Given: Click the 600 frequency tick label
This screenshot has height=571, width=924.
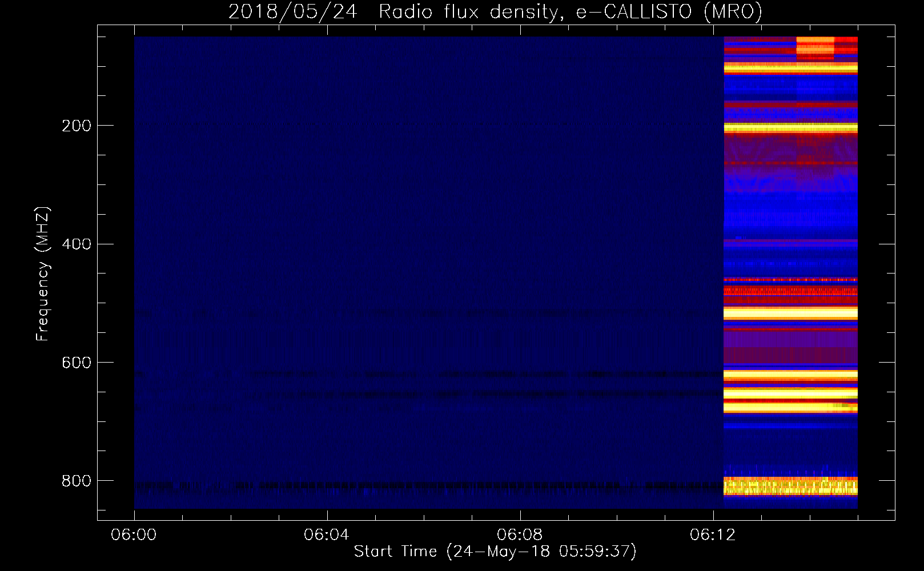Looking at the screenshot, I should click(77, 363).
